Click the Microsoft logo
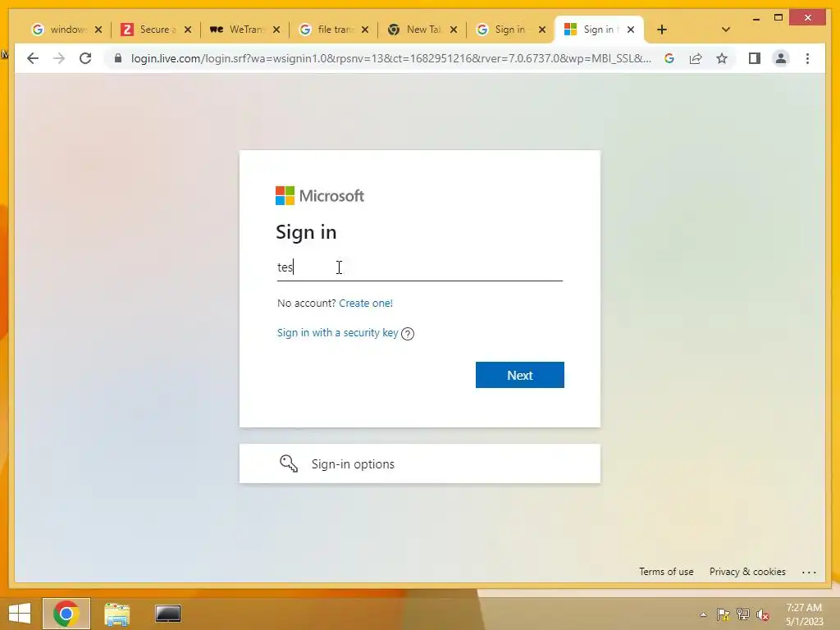Image resolution: width=840 pixels, height=630 pixels. click(x=320, y=195)
